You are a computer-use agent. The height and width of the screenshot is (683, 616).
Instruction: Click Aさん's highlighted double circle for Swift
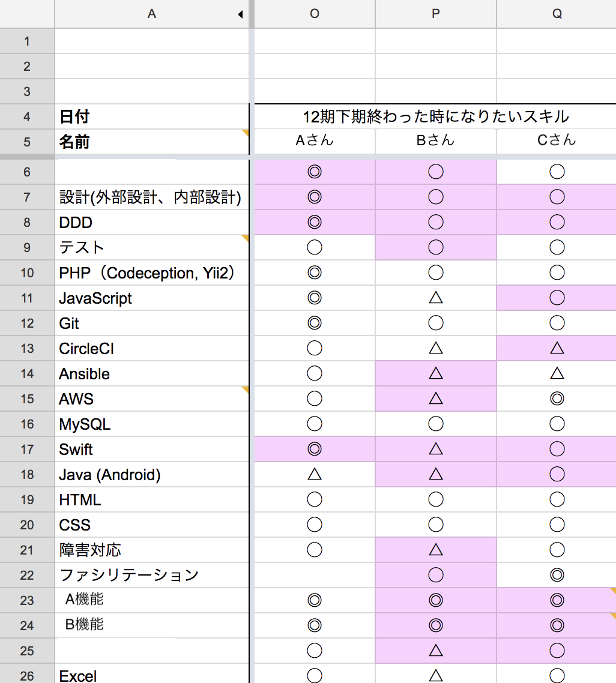(x=315, y=449)
